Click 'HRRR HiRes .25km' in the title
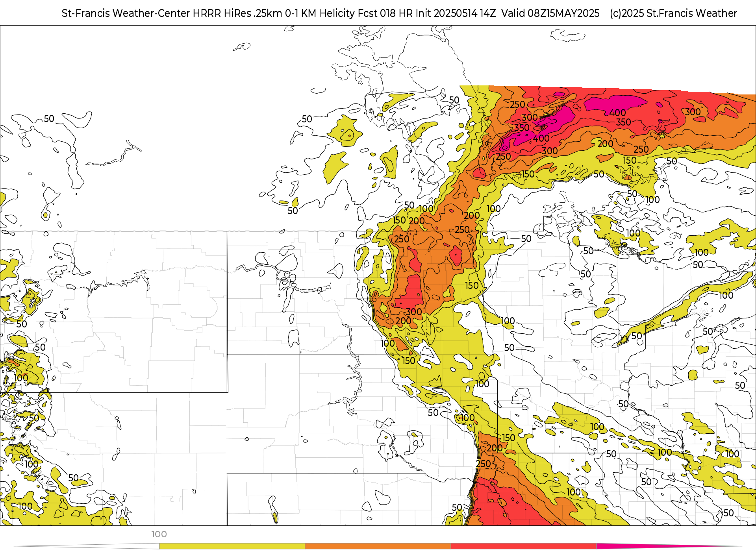 tap(237, 13)
